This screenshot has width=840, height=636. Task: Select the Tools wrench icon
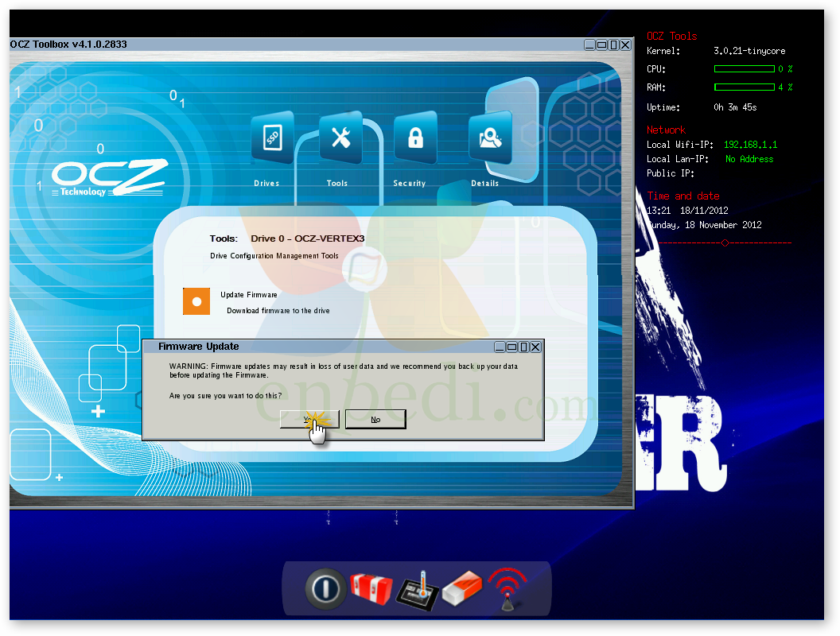340,138
